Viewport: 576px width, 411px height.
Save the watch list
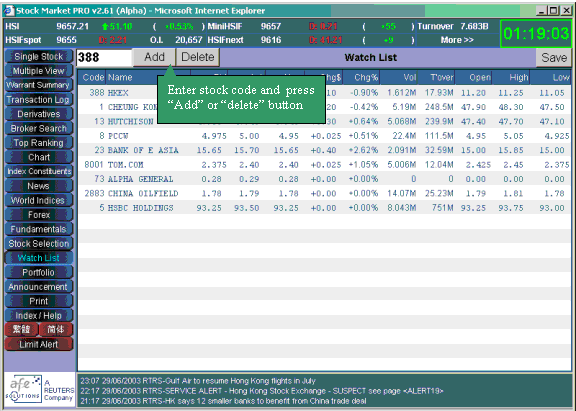554,58
